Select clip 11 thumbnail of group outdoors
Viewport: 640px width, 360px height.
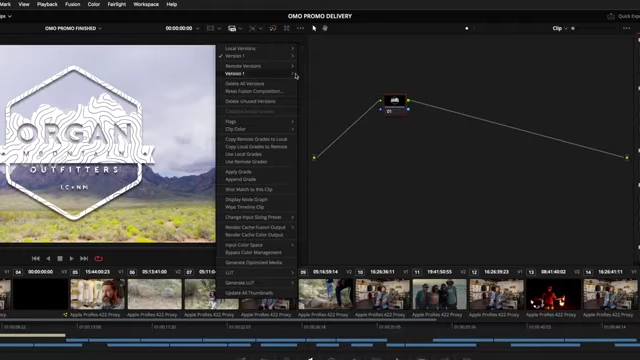tap(440, 294)
